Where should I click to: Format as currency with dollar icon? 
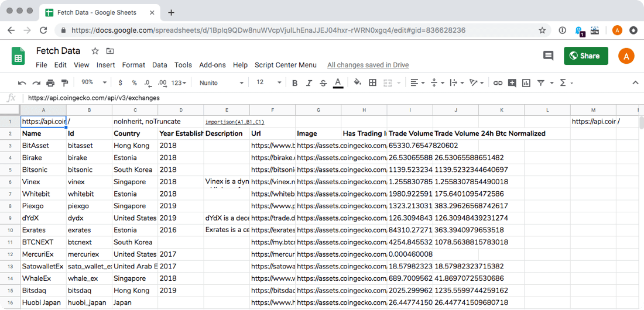[x=121, y=83]
